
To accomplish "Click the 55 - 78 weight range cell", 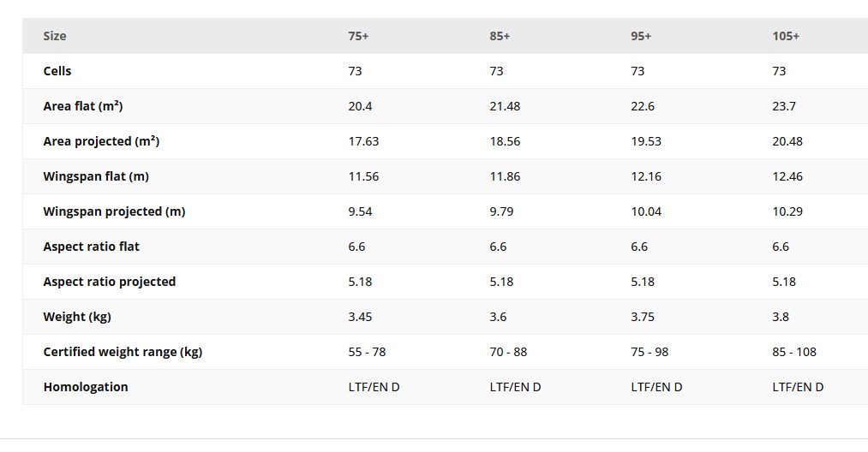I will [x=367, y=352].
